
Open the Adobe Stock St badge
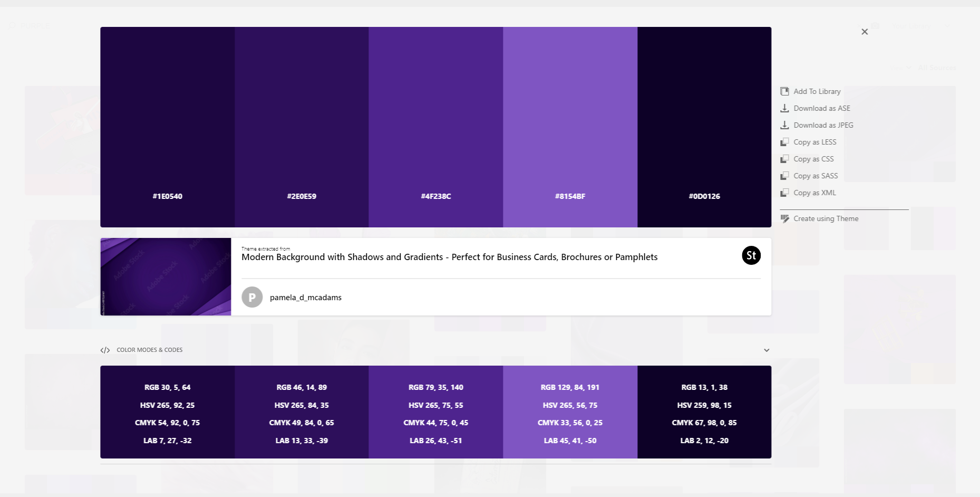point(751,255)
